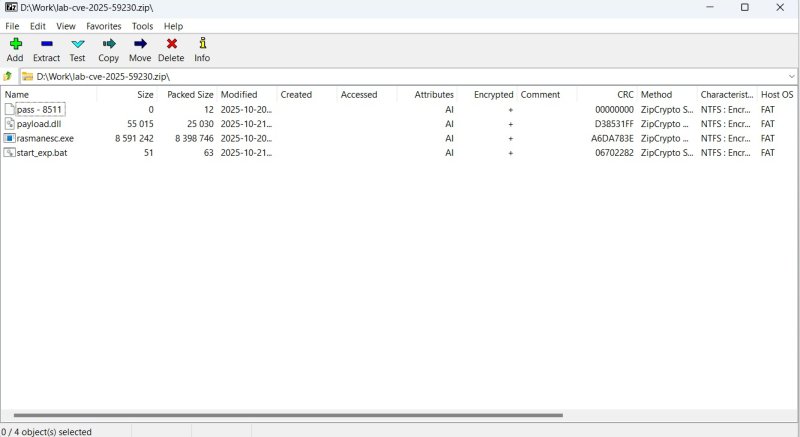The height and width of the screenshot is (437, 800).
Task: Select the start_exp.bat file
Action: click(x=42, y=153)
